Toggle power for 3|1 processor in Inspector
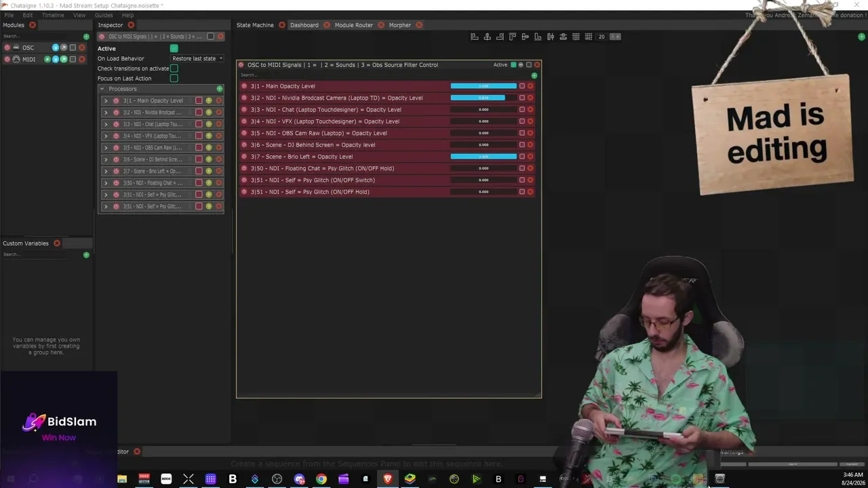This screenshot has height=488, width=868. point(116,101)
